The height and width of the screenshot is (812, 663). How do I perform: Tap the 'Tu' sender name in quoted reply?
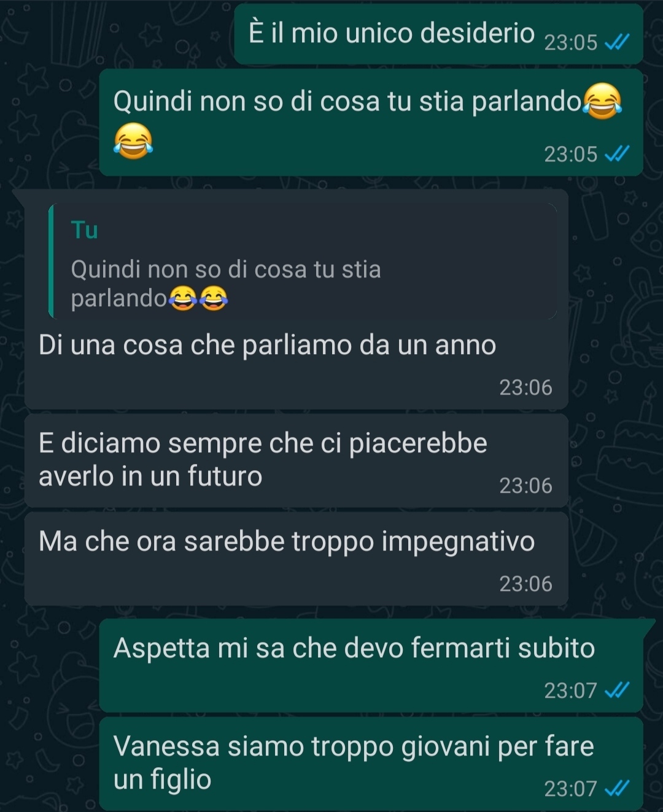pyautogui.click(x=85, y=230)
